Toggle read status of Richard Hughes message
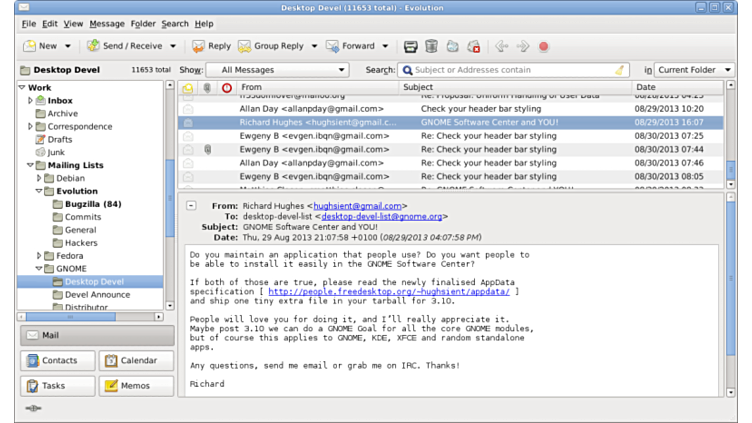 [188, 122]
